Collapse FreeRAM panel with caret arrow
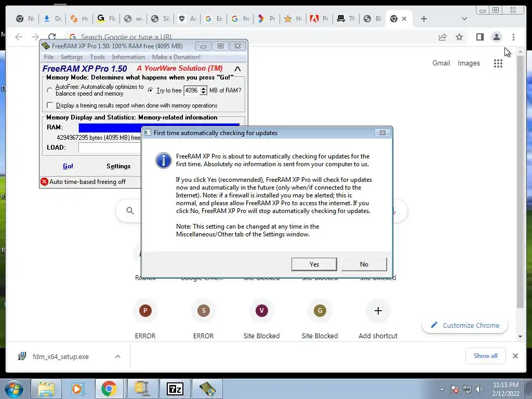This screenshot has width=532, height=399. click(x=237, y=69)
